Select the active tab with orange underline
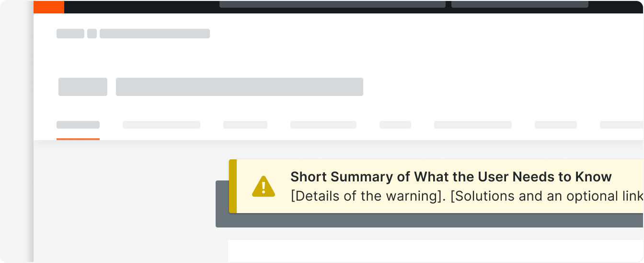 click(x=78, y=125)
